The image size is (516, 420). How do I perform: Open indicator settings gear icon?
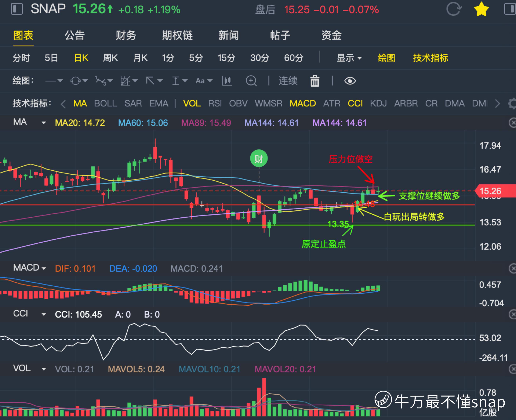tap(512, 104)
